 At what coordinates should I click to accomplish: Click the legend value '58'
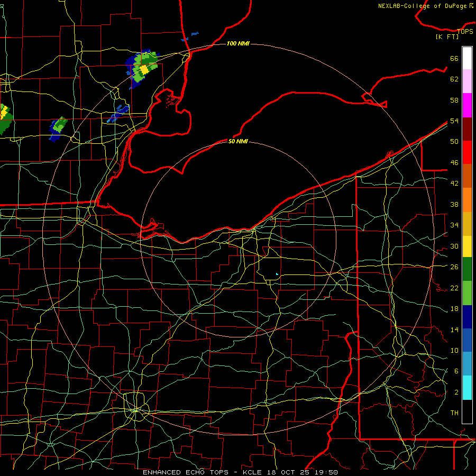tap(454, 100)
